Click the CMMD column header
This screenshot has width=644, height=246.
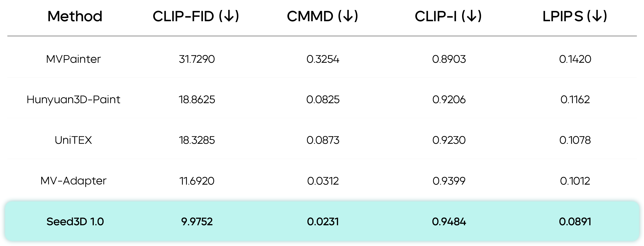tap(310, 16)
